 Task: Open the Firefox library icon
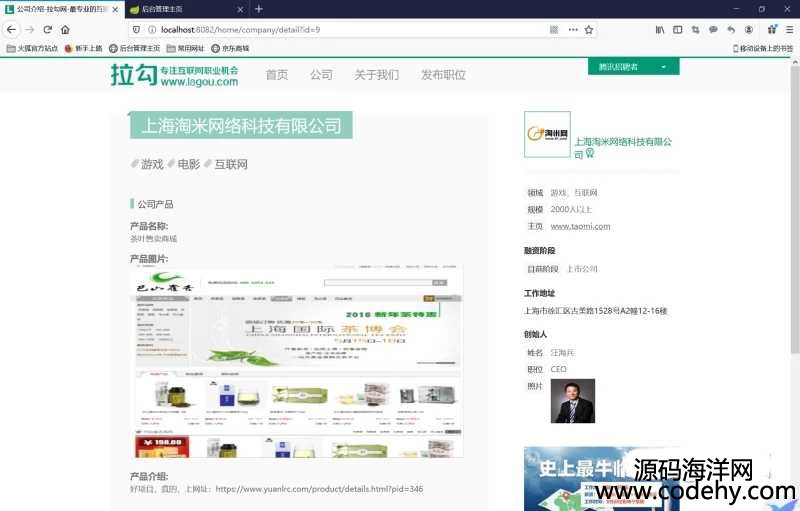[660, 30]
